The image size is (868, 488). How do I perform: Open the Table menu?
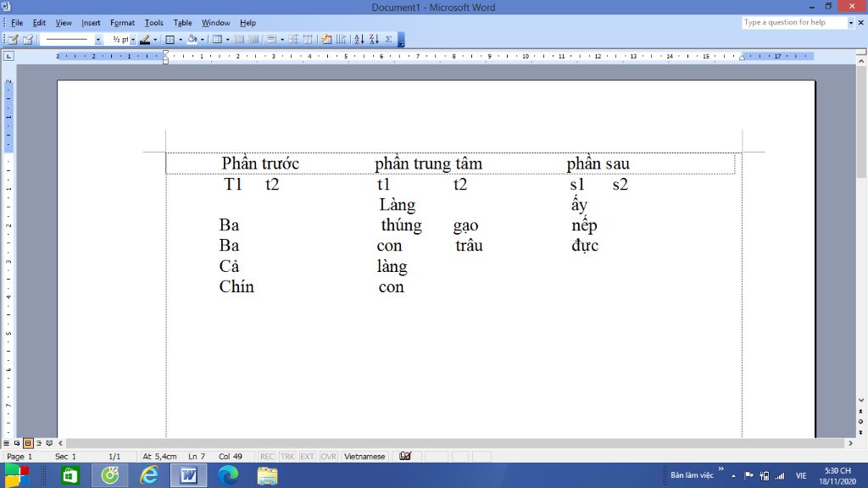click(183, 23)
